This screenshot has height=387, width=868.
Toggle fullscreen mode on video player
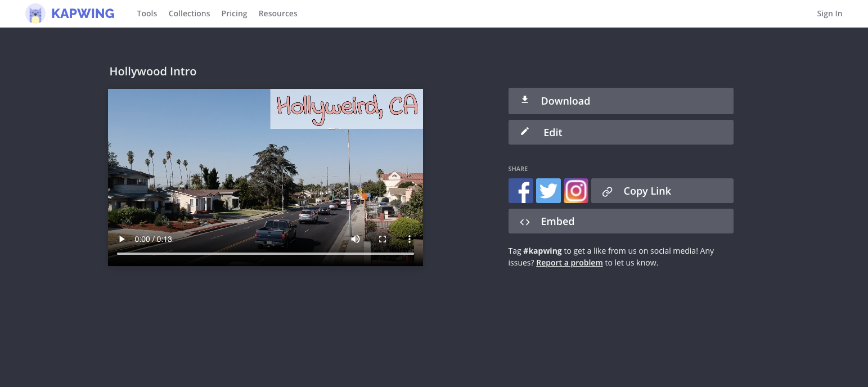coord(383,239)
